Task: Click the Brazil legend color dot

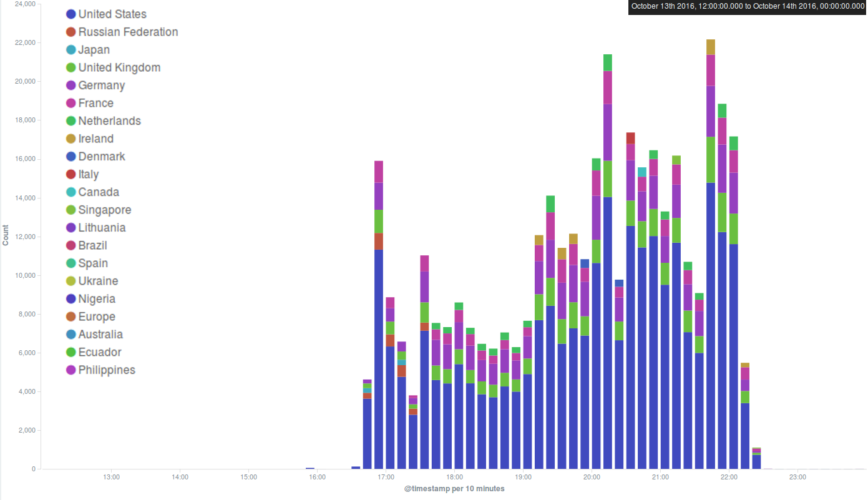Action: tap(71, 246)
